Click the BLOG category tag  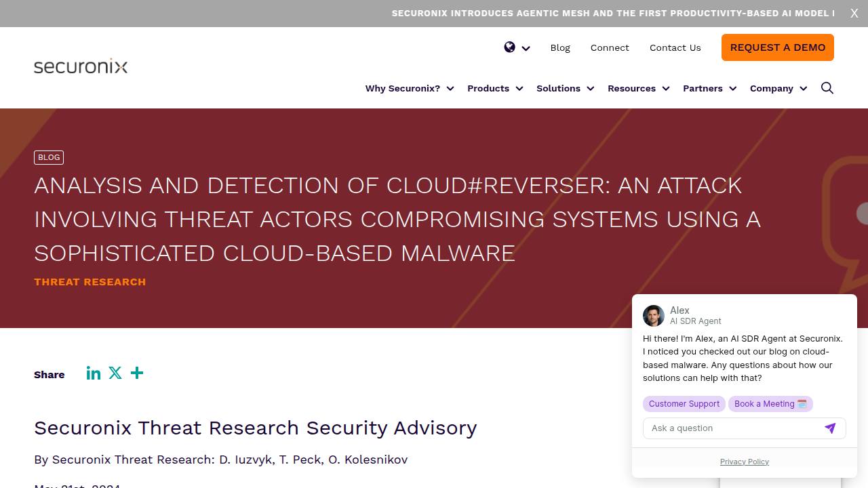tap(49, 157)
